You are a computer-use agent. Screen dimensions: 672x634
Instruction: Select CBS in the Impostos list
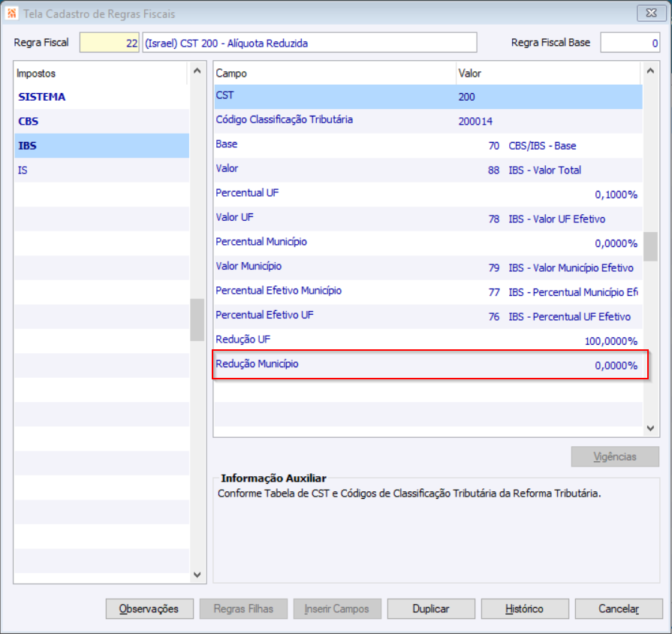pyautogui.click(x=101, y=121)
